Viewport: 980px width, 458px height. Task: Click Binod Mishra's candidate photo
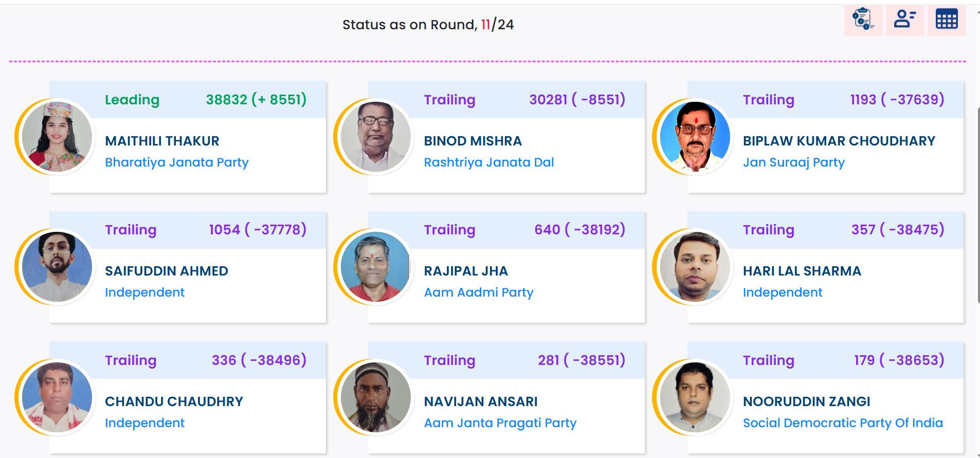click(x=376, y=137)
